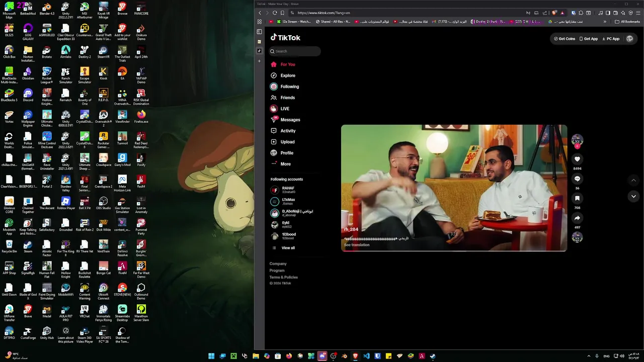
Task: Share the video with the arrow icon
Action: tap(577, 218)
